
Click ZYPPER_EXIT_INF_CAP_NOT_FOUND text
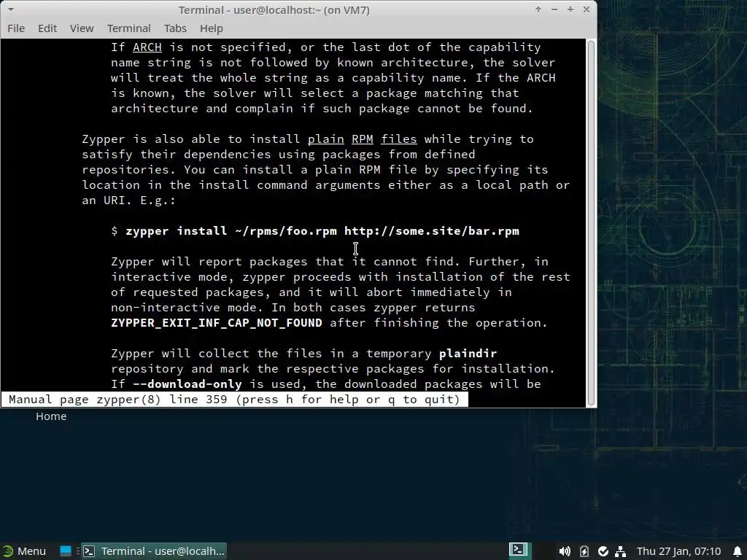click(217, 323)
